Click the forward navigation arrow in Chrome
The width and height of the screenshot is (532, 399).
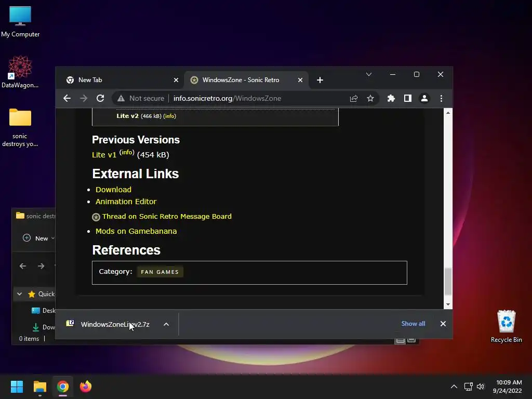[x=84, y=98]
